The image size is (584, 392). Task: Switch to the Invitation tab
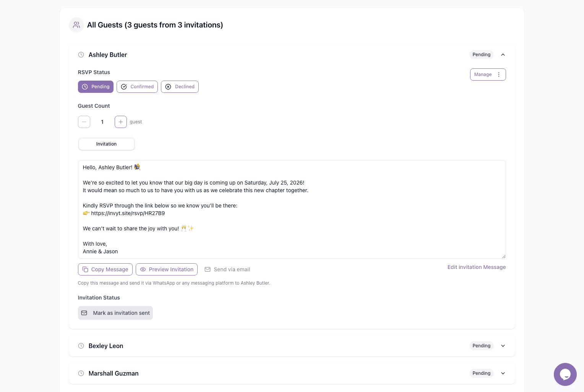106,144
